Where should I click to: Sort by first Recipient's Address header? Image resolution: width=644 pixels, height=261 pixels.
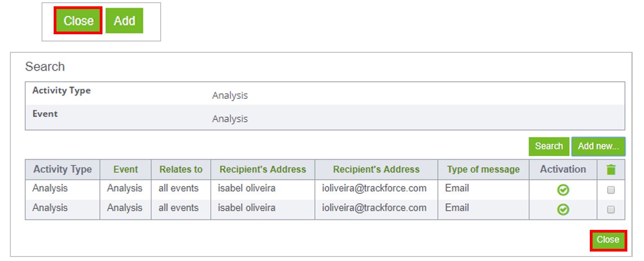point(263,169)
